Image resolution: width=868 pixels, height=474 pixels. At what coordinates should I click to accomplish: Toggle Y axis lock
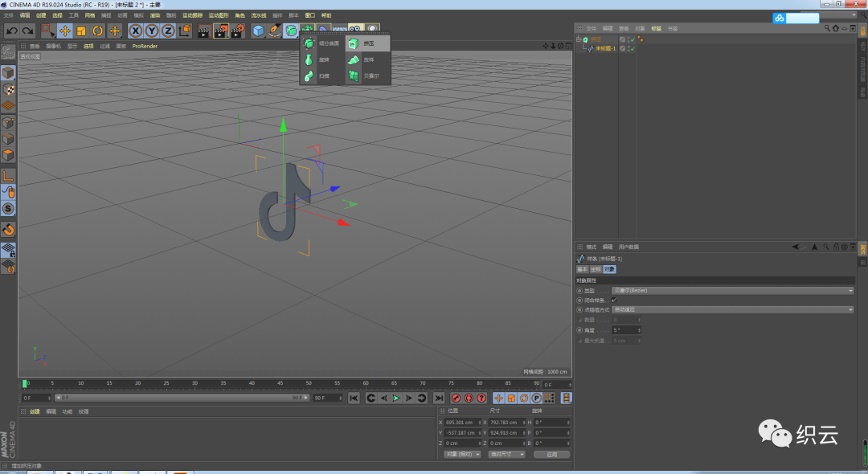152,31
